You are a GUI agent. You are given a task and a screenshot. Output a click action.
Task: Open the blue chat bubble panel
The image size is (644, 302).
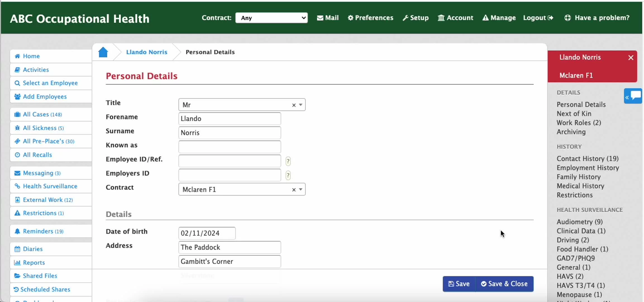pos(633,96)
